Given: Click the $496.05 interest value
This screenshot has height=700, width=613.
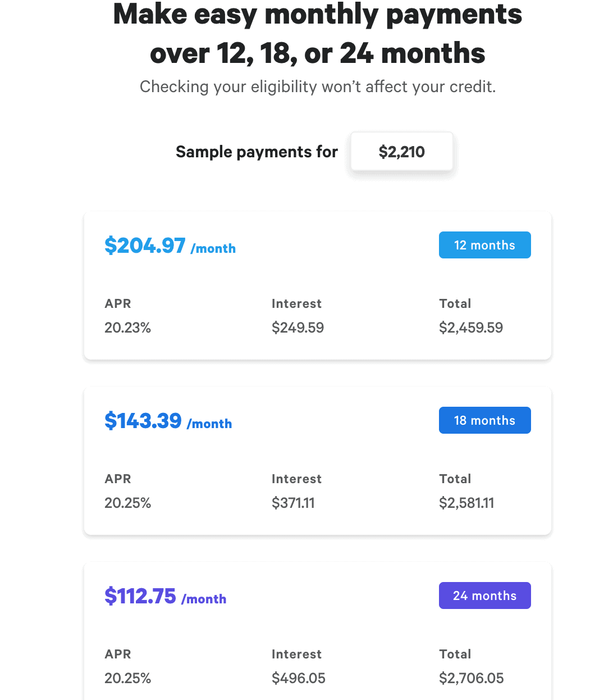Looking at the screenshot, I should (298, 678).
